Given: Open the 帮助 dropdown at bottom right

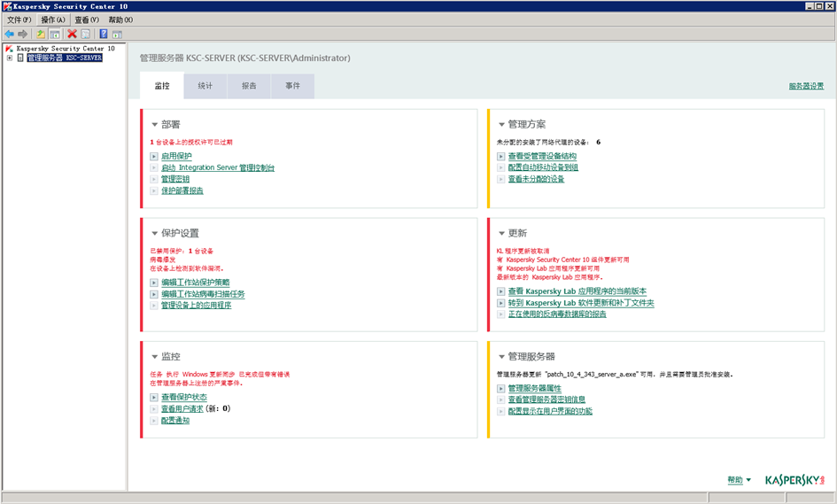Looking at the screenshot, I should click(739, 480).
